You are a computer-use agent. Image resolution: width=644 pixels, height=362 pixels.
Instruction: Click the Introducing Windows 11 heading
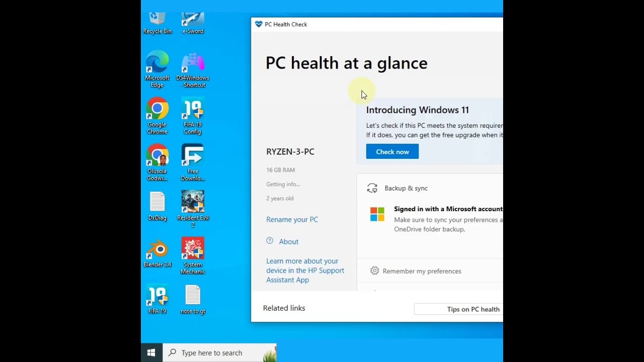coord(418,110)
